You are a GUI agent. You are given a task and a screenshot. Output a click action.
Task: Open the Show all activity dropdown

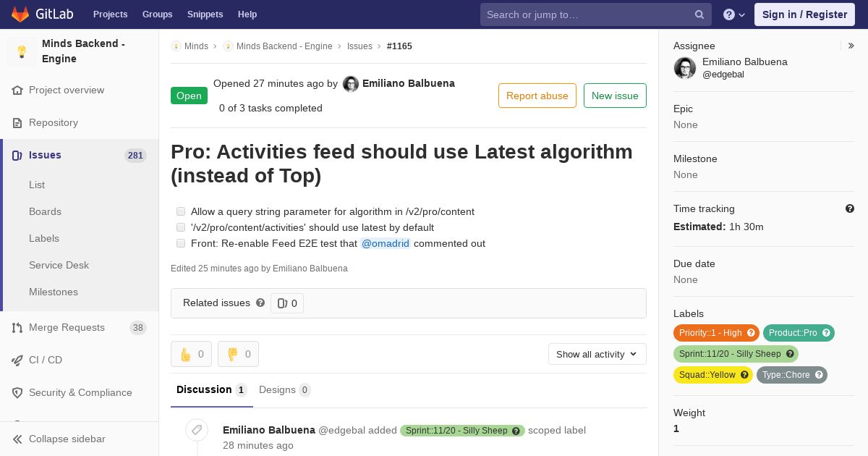click(x=597, y=354)
